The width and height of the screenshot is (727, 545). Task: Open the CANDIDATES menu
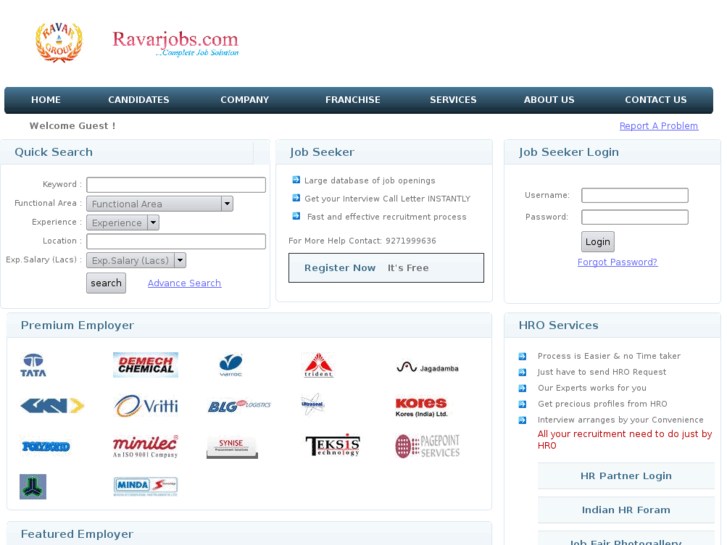(139, 100)
